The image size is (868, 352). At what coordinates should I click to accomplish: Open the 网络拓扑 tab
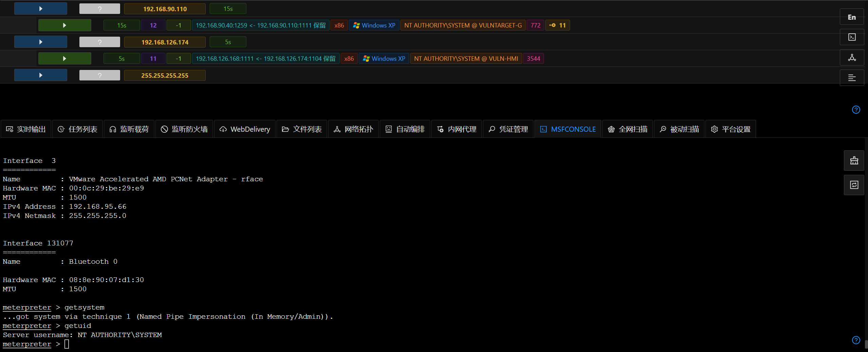(x=354, y=129)
